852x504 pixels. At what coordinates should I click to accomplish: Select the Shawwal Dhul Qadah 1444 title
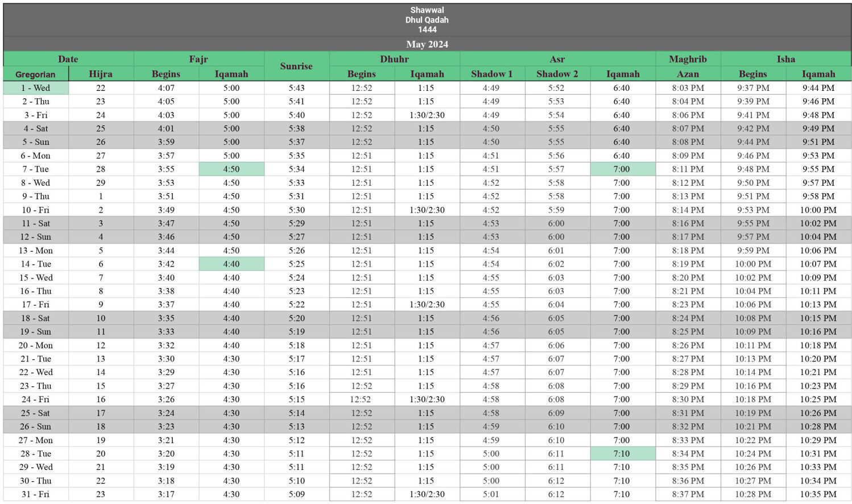[x=427, y=20]
